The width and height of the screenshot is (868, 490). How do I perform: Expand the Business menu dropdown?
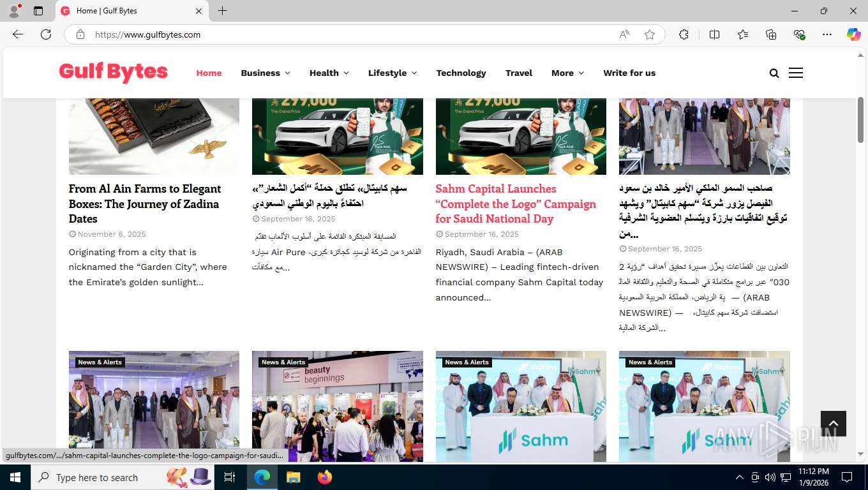[266, 73]
